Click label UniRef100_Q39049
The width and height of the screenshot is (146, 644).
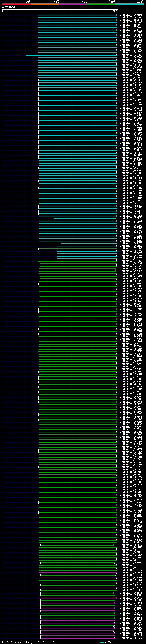pos(131,42)
